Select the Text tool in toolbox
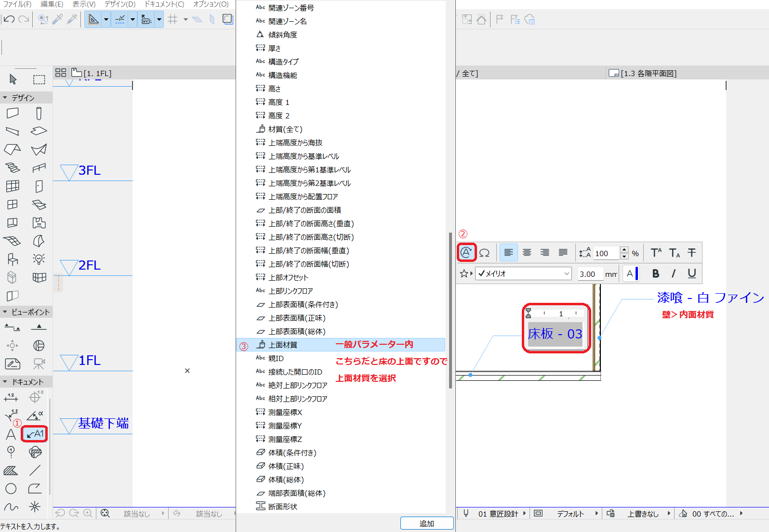 point(11,434)
